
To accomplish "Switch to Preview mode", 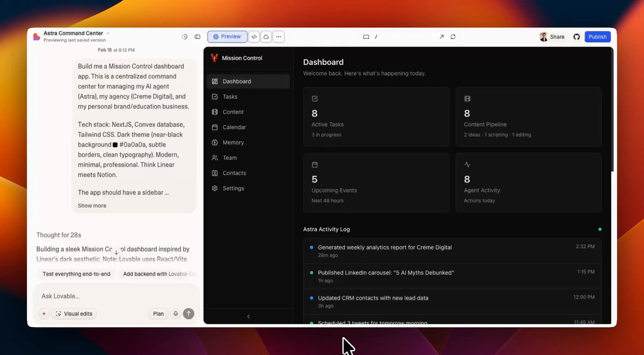I will [227, 37].
